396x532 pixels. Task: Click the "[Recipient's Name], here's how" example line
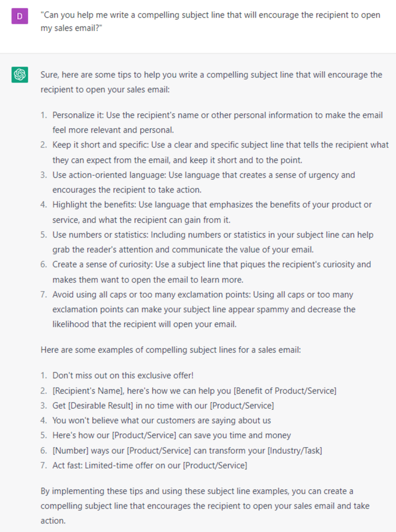click(194, 391)
